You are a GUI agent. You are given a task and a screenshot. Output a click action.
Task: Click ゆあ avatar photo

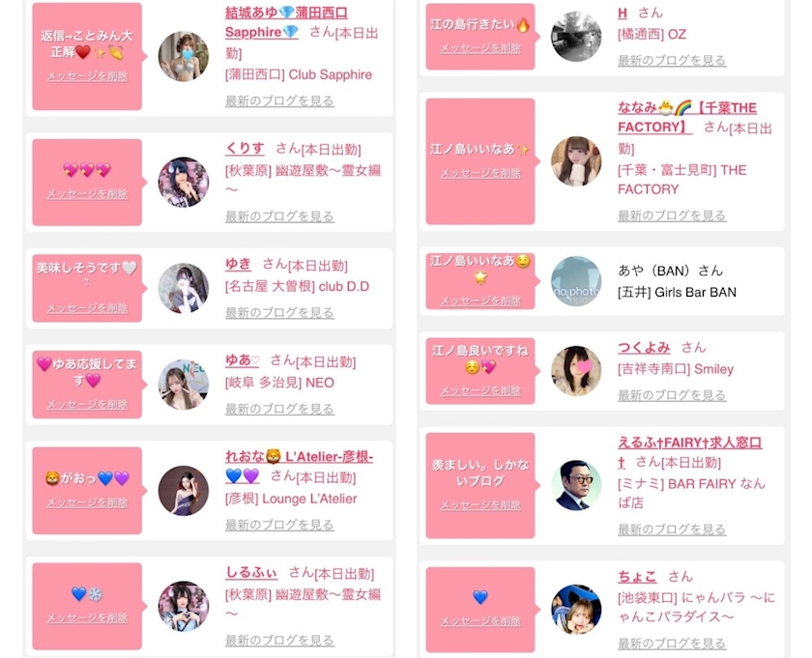[x=184, y=385]
